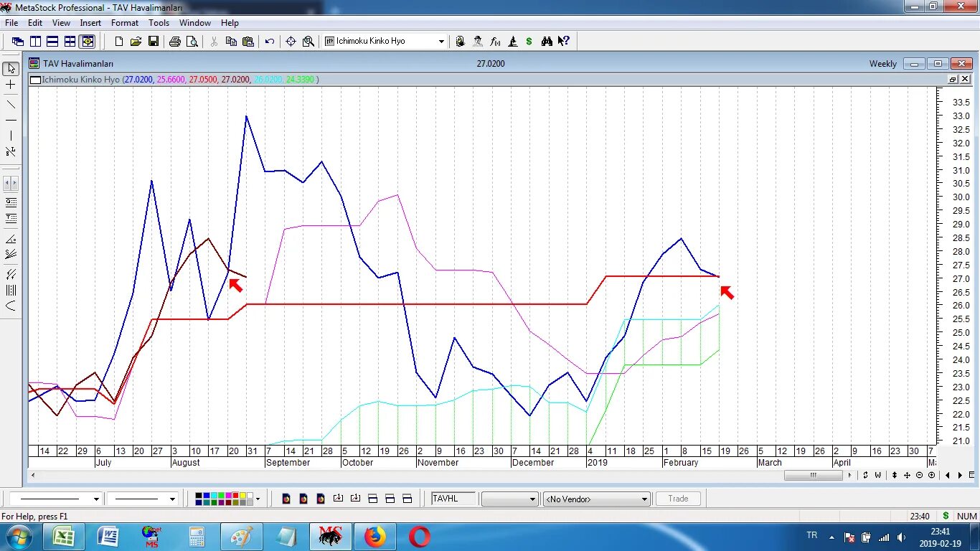This screenshot has width=980, height=551.
Task: Click the Paste icon in toolbar
Action: coord(248,42)
